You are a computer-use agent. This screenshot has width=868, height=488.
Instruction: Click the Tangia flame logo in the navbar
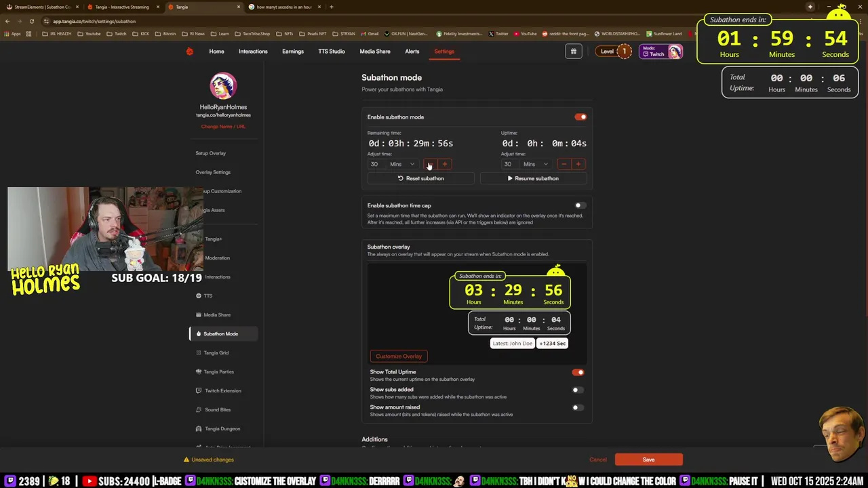point(190,52)
